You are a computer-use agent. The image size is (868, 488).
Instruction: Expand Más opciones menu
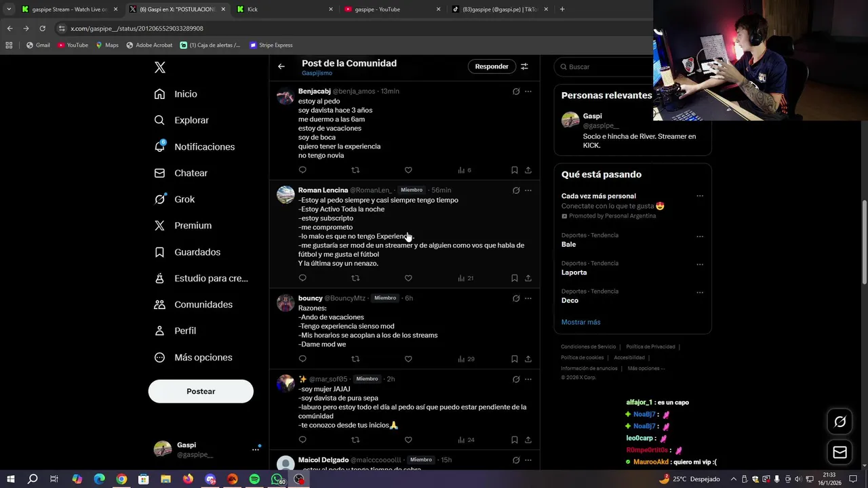(x=193, y=357)
